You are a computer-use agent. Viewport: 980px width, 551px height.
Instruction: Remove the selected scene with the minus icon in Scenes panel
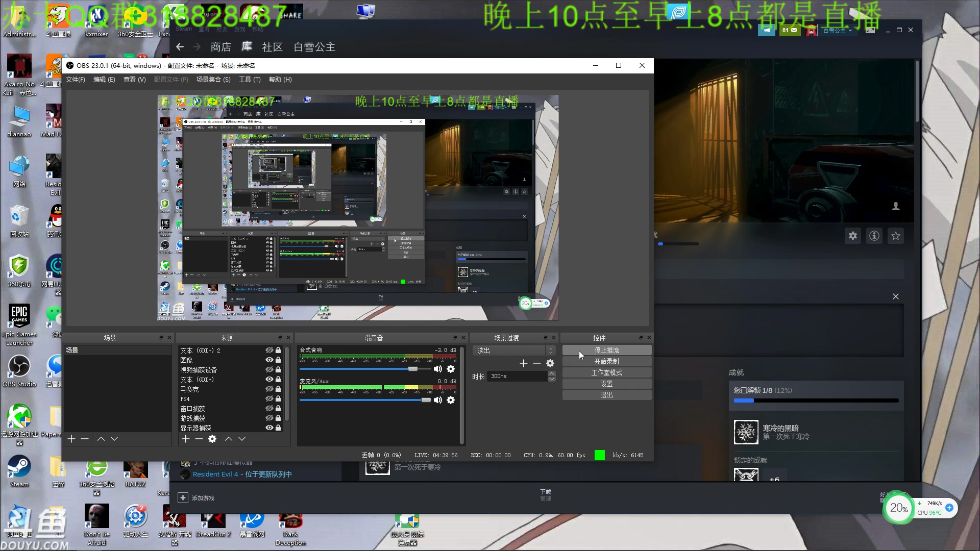point(85,439)
